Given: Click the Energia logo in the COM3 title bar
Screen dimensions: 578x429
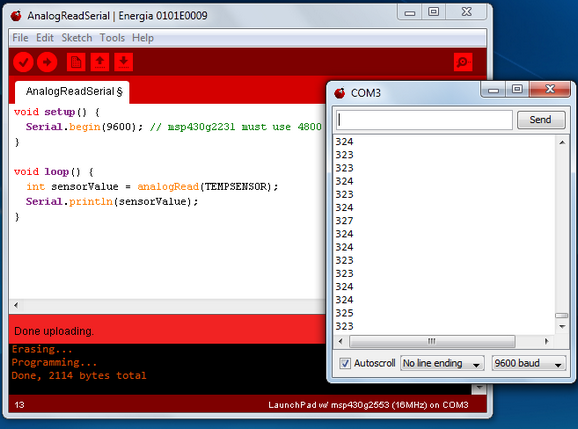Looking at the screenshot, I should click(x=340, y=93).
